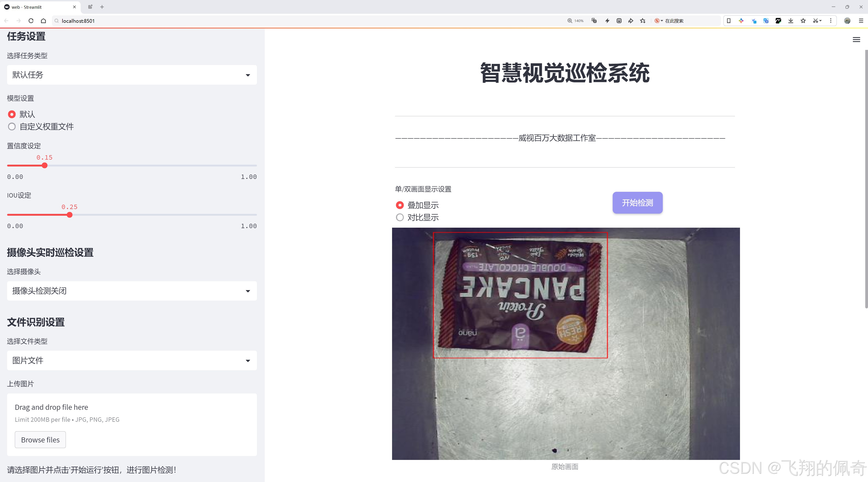Click the page vertical scrollbar

866,179
